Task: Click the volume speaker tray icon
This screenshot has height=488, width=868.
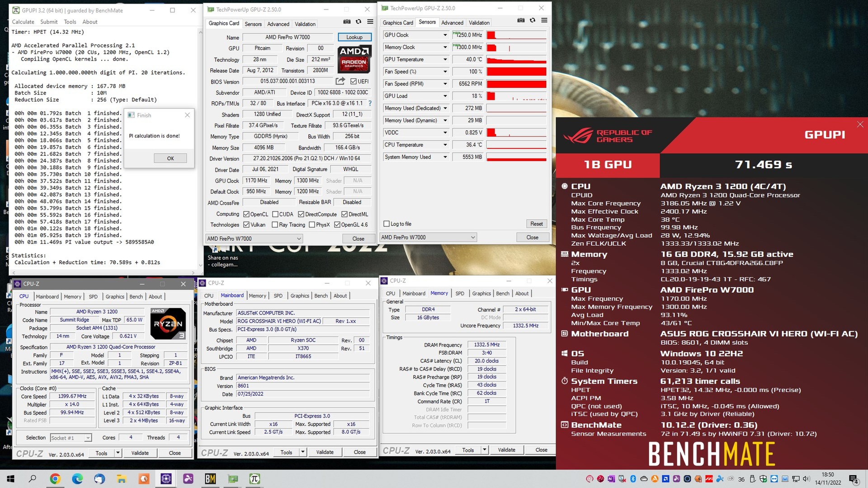Action: click(807, 479)
